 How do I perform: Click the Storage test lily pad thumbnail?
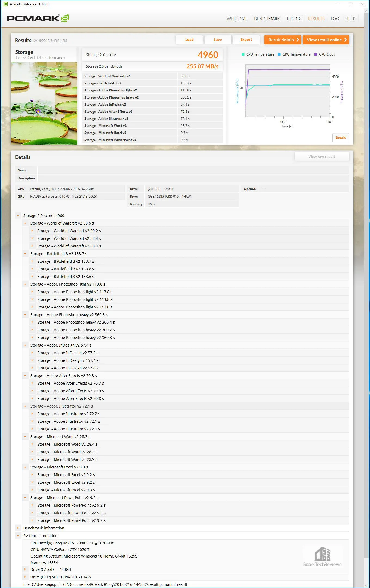tap(44, 103)
